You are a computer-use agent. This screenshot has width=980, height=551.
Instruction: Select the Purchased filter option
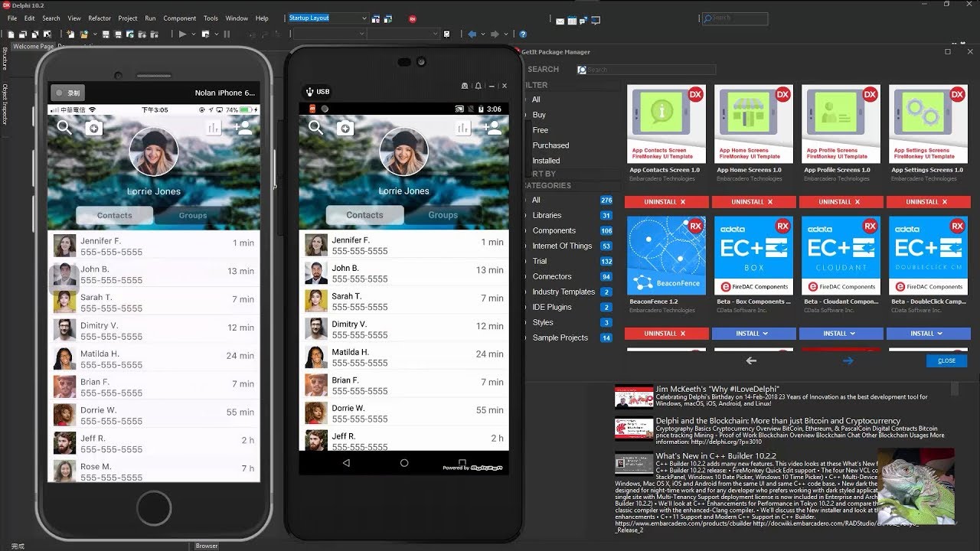pyautogui.click(x=550, y=145)
